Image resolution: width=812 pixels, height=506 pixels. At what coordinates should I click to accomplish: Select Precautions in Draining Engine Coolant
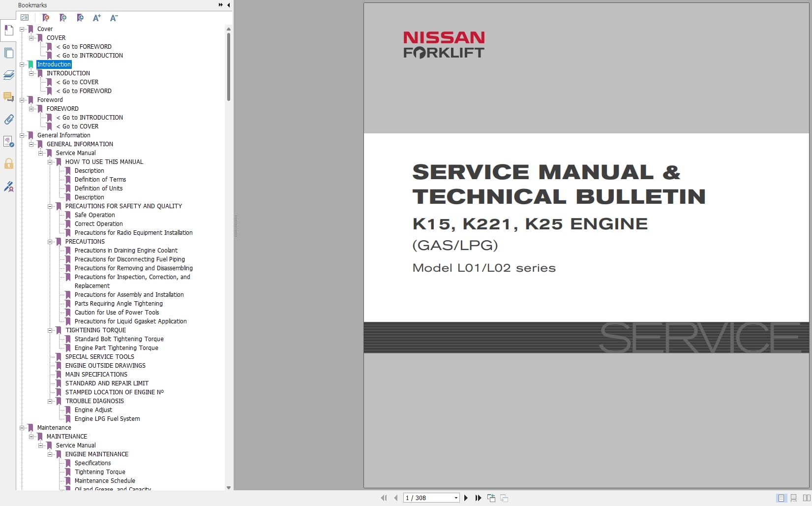pos(126,251)
